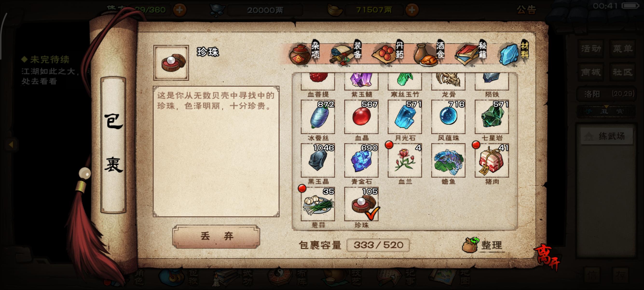The width and height of the screenshot is (644, 290).
Task: Open the 装备 equipment tab
Action: (x=347, y=53)
